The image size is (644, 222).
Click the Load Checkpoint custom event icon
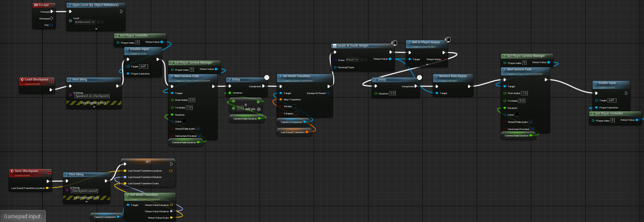point(22,79)
